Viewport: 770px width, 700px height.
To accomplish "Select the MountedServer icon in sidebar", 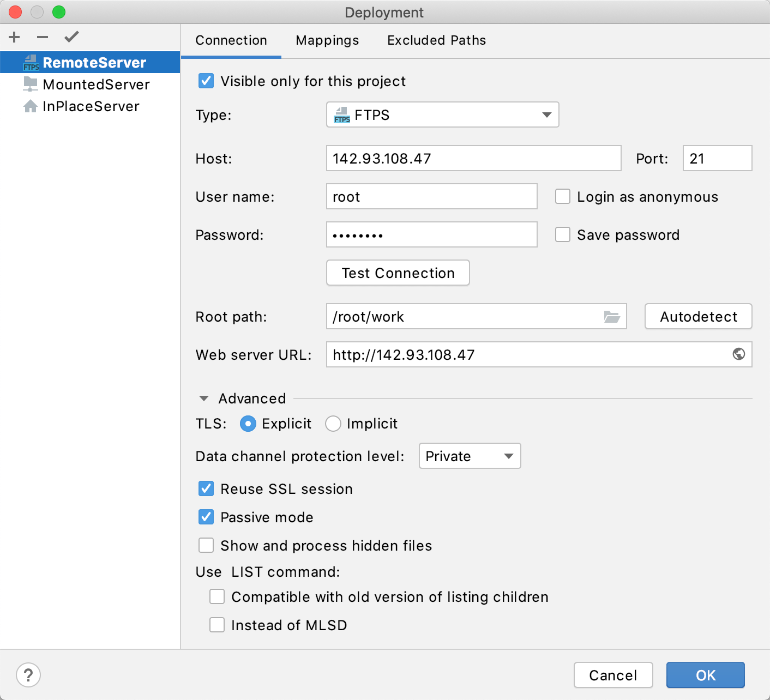I will 31,84.
